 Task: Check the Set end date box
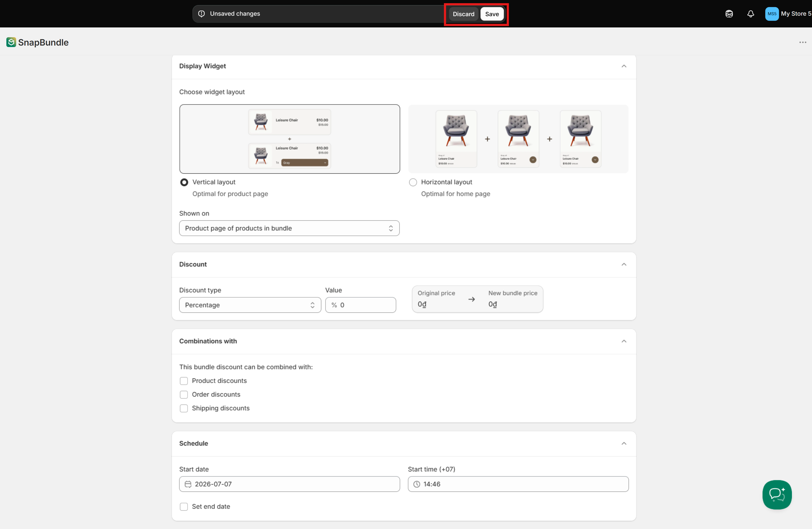pos(184,506)
